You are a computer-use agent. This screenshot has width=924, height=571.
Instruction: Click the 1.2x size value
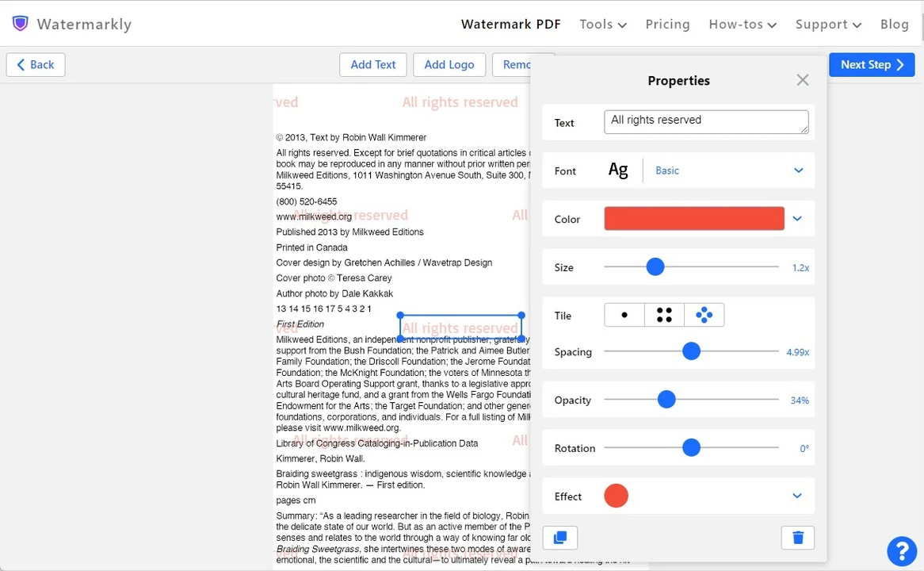click(x=800, y=268)
